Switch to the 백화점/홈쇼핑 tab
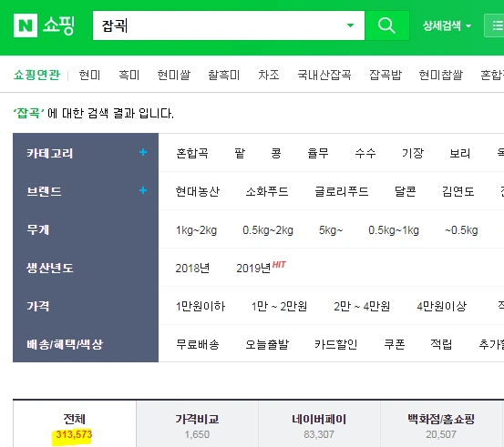 pyautogui.click(x=441, y=425)
